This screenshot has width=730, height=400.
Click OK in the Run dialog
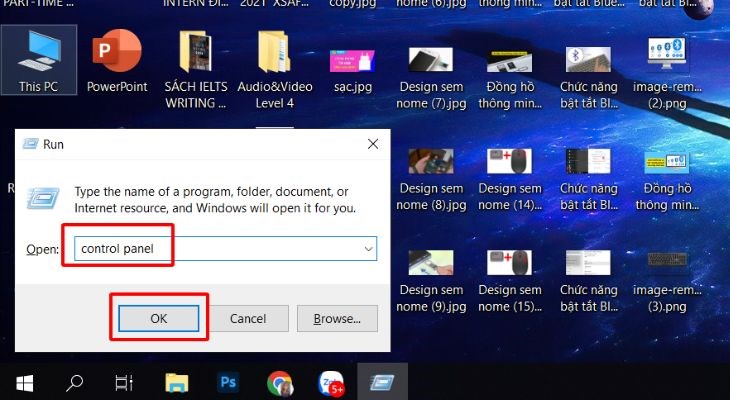coord(159,319)
